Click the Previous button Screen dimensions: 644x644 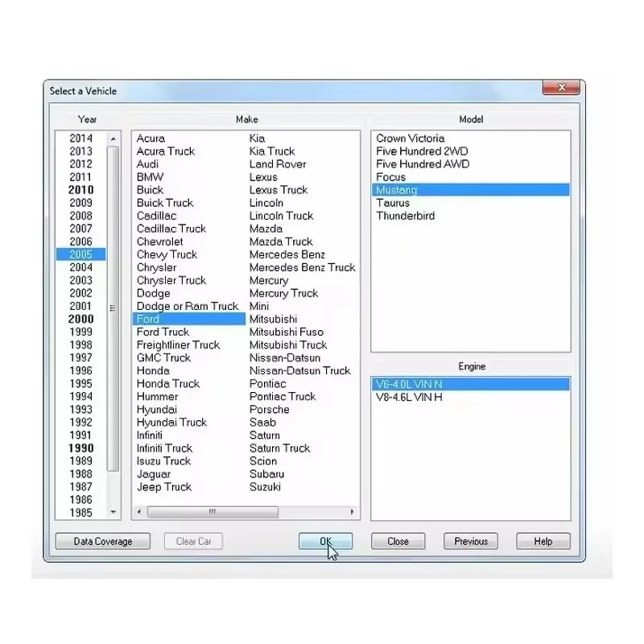coord(471,541)
